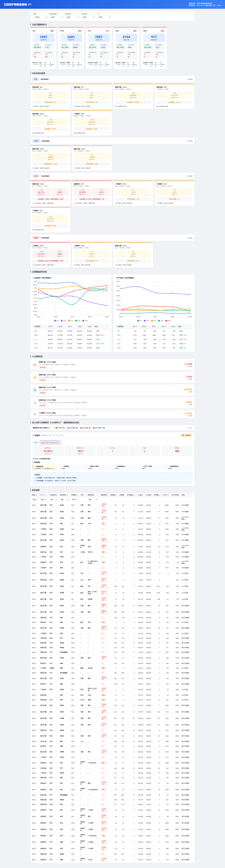Click sort icon beside 不良数 header
The height and width of the screenshot is (868, 225).
coord(159,495)
